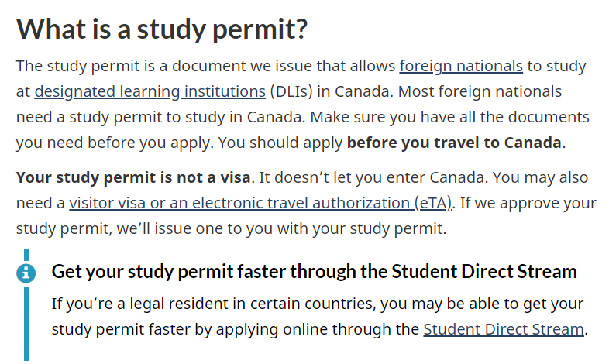
Task: Click bold text Your study permit is not a visa
Action: point(133,177)
